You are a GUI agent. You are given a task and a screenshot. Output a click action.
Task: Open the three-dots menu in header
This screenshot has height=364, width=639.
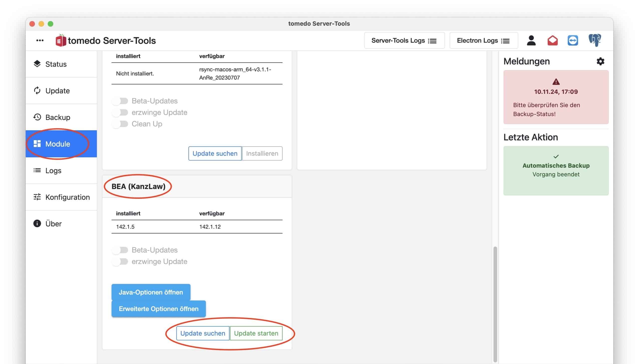coord(40,40)
